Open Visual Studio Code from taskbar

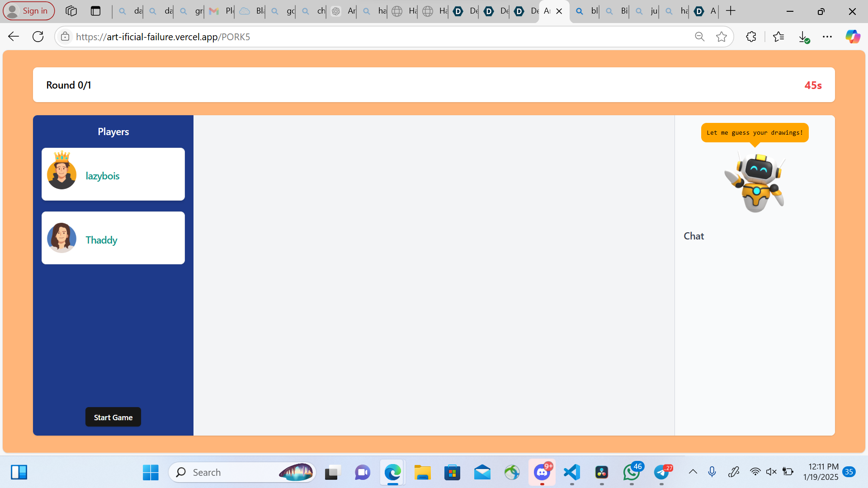572,473
